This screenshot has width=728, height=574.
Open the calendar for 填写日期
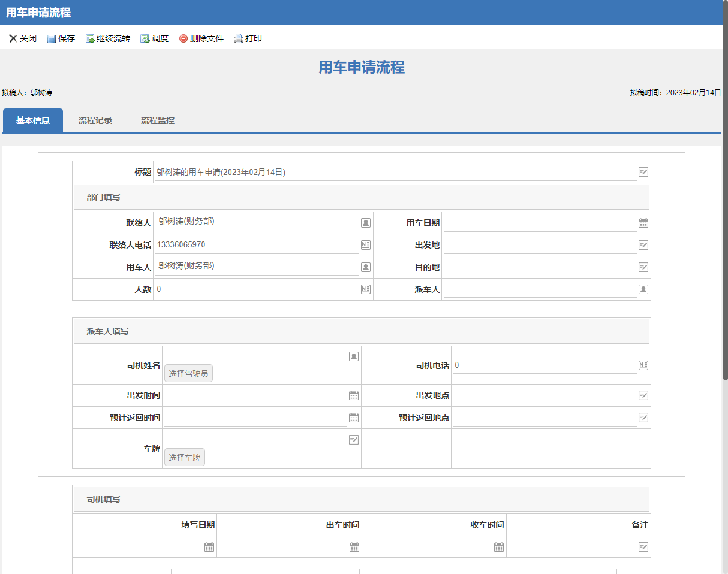click(209, 547)
